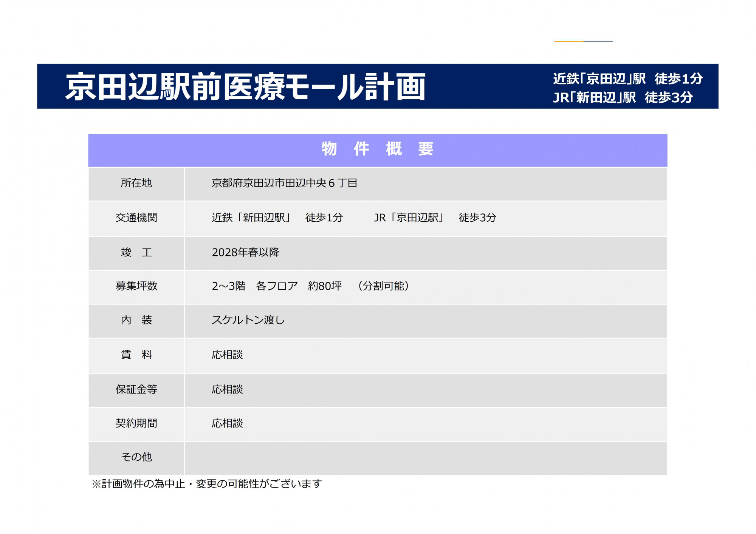Click the その他 label cell

[136, 457]
